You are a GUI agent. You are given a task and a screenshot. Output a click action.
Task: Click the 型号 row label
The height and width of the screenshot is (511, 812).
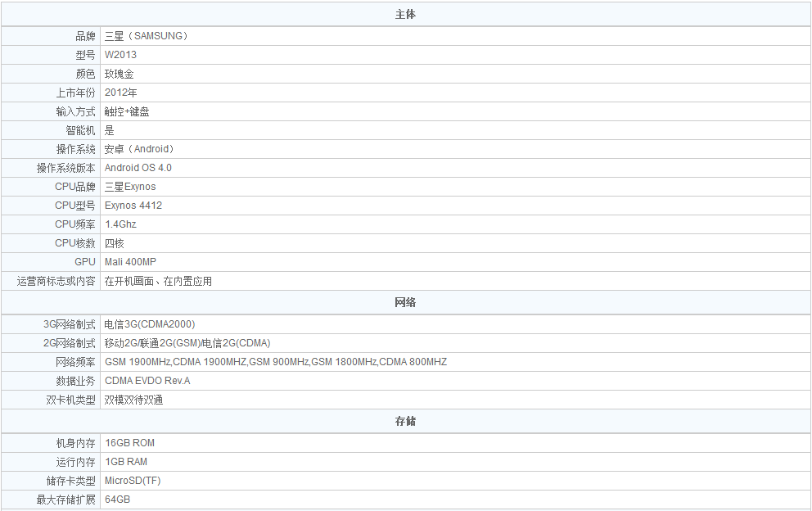[x=85, y=55]
